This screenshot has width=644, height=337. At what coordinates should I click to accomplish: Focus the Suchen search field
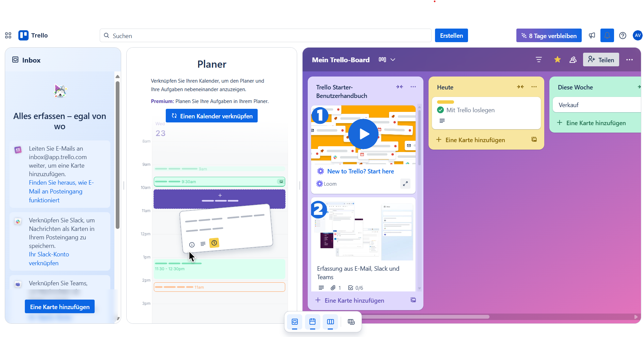pos(265,35)
